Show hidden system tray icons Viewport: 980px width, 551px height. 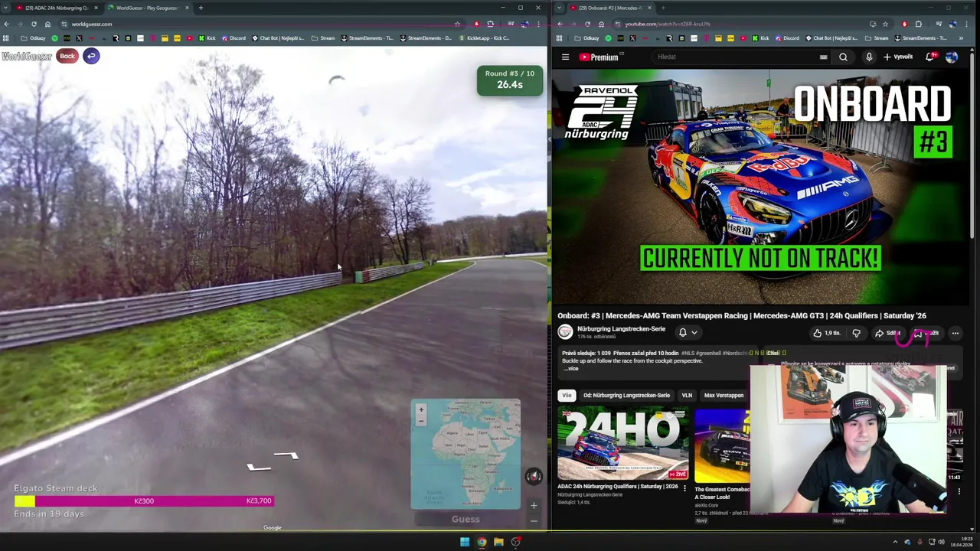pos(895,542)
